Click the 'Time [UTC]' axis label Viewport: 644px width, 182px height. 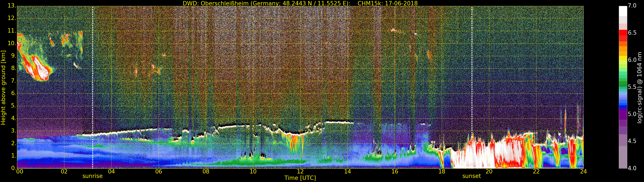[300, 178]
